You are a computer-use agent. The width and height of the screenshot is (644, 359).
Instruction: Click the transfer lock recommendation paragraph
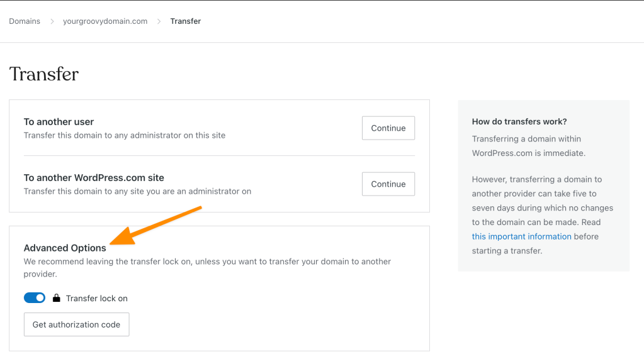tap(207, 267)
